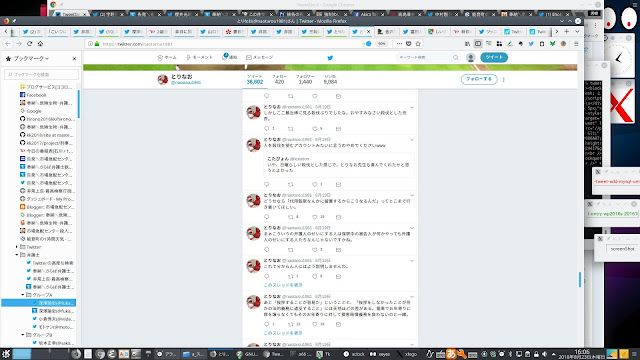The height and width of the screenshot is (360, 640).
Task: Open the dropdown caret on the quote tweet
Action: click(x=411, y=140)
